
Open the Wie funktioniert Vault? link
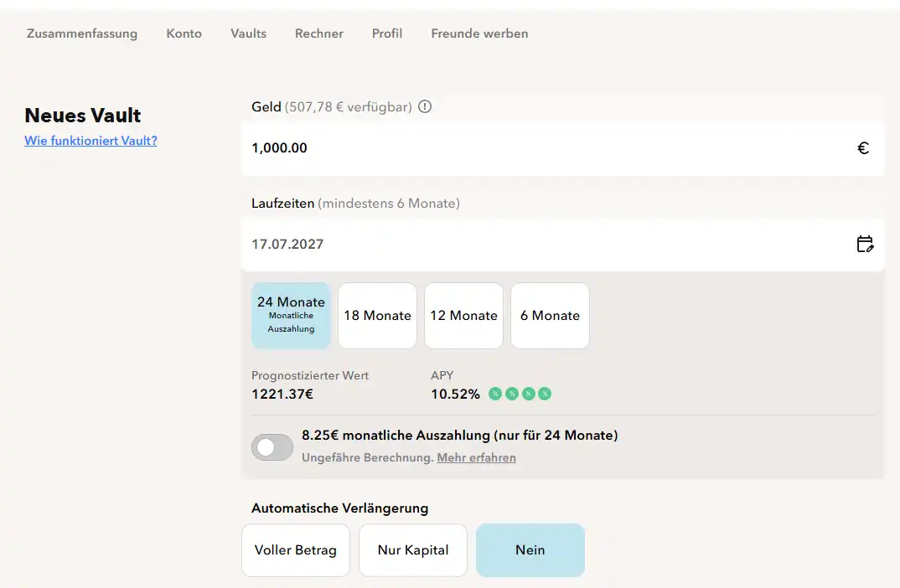(x=91, y=141)
